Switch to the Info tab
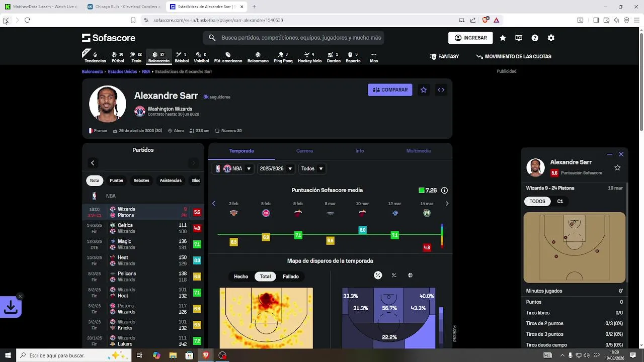The image size is (644, 362). (360, 151)
